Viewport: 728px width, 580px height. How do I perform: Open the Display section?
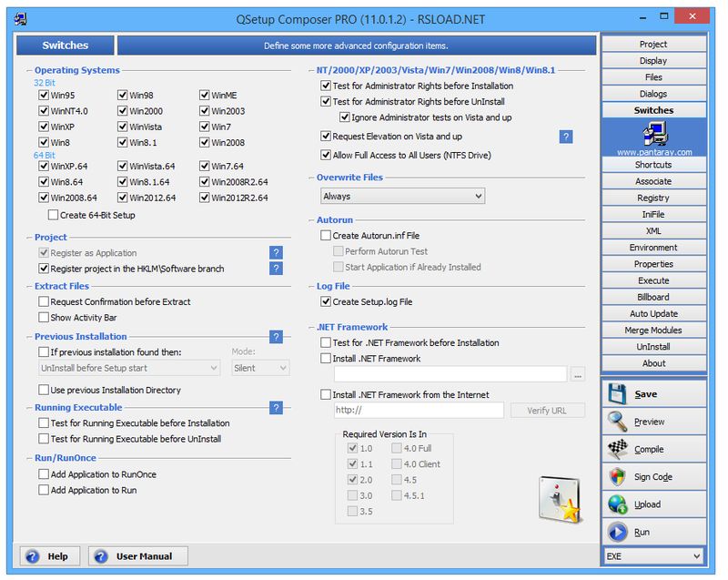[x=653, y=60]
